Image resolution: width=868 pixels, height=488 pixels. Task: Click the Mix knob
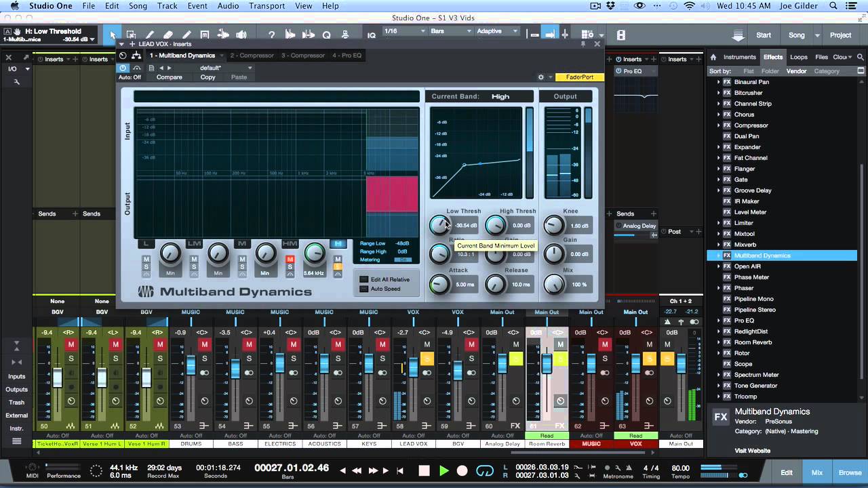click(x=554, y=285)
